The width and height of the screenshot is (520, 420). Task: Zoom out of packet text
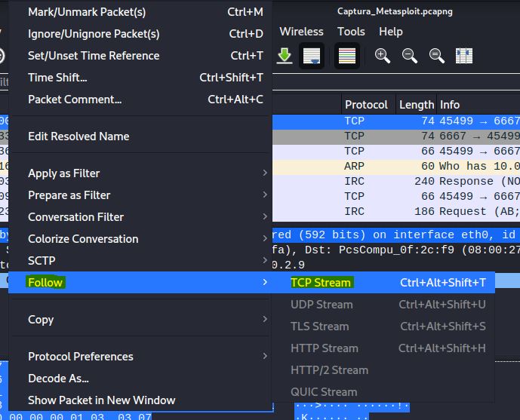pos(410,57)
